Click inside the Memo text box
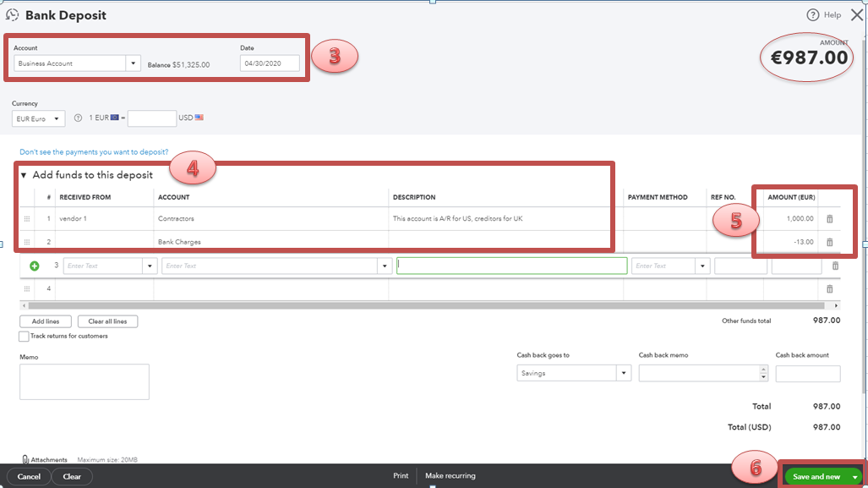Viewport: 868px width, 488px height. click(x=83, y=381)
